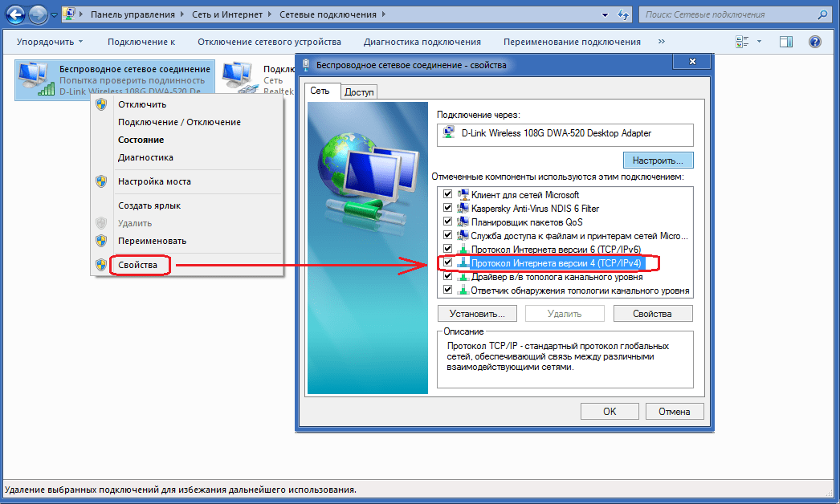Select the wireless network connection icon

pos(36,79)
